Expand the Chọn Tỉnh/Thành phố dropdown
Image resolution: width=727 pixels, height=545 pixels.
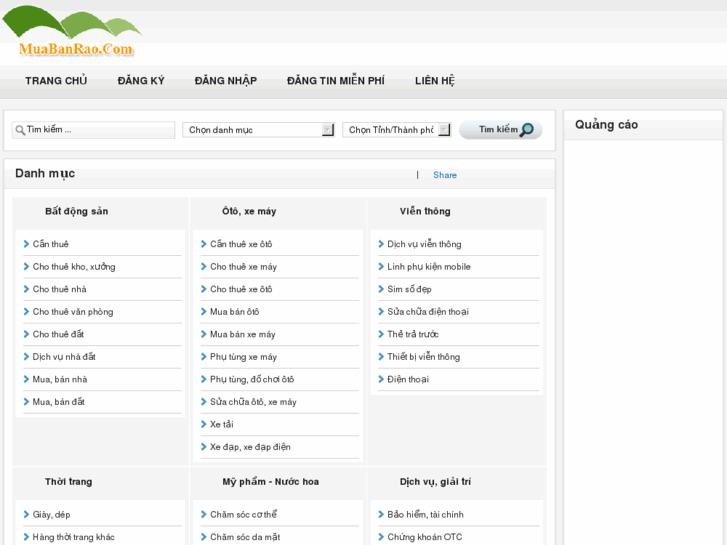tap(396, 130)
